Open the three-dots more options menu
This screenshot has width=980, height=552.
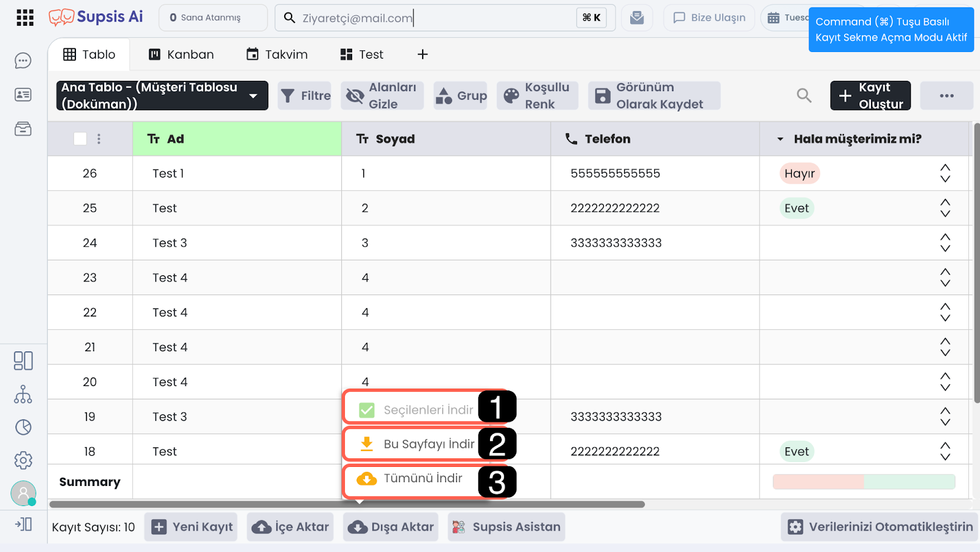(946, 95)
